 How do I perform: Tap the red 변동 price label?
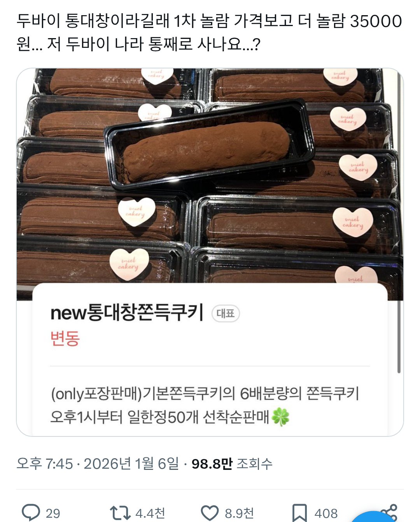tap(65, 338)
